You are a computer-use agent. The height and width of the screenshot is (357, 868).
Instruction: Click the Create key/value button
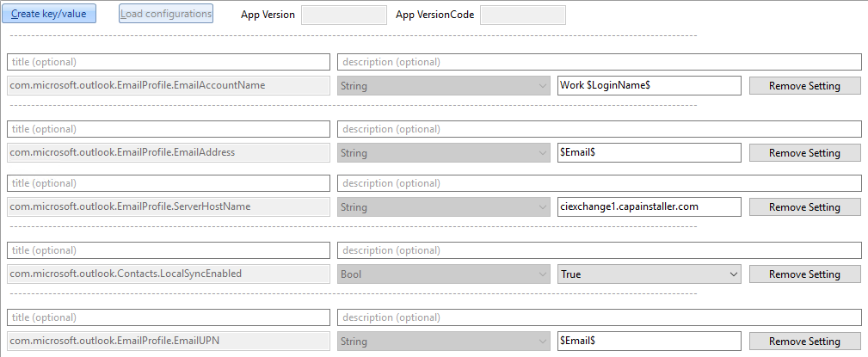[49, 14]
